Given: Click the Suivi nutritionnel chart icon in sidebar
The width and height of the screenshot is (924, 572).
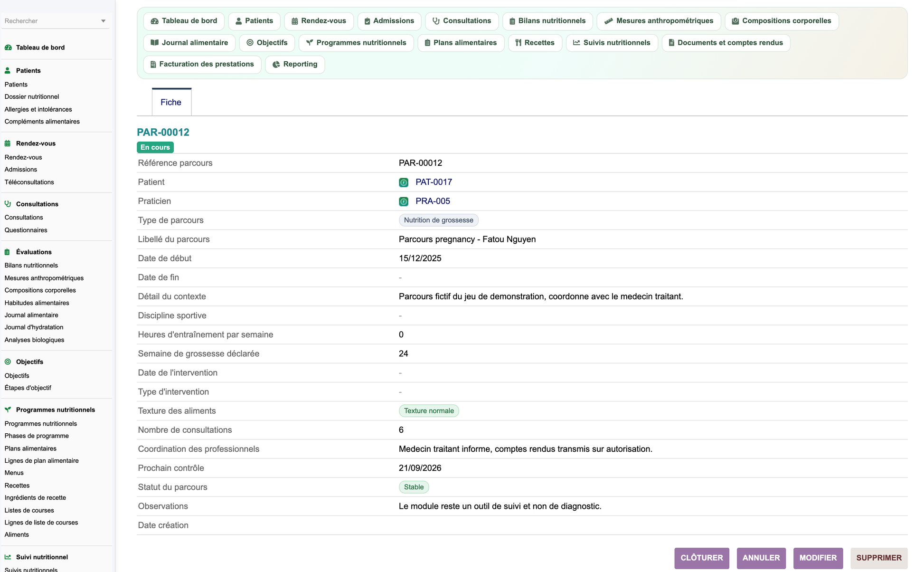Looking at the screenshot, I should click(8, 557).
